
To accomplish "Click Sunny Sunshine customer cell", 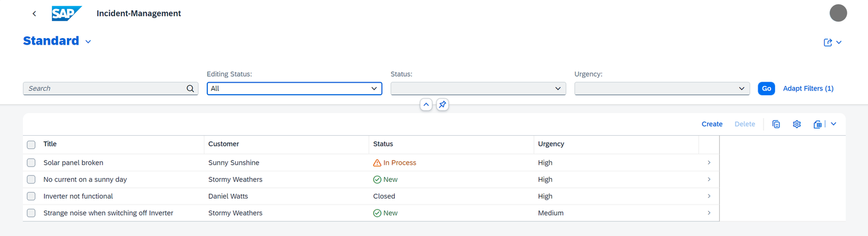I will coord(234,163).
